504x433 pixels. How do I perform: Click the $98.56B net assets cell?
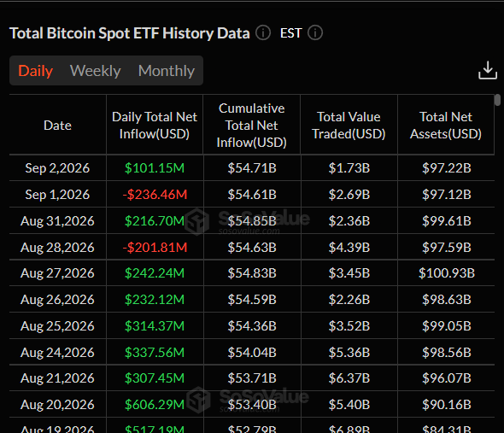tap(447, 353)
